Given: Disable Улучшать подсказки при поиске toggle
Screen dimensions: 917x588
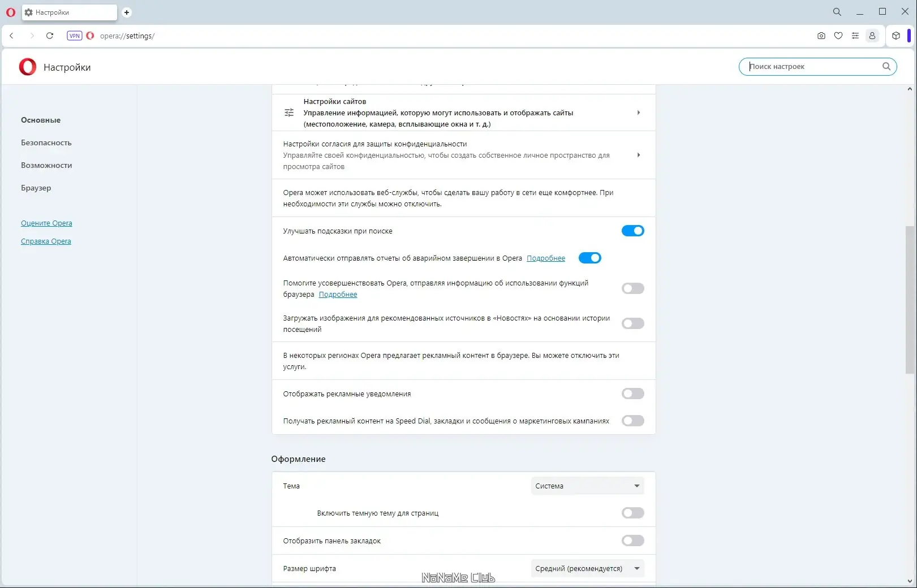Looking at the screenshot, I should click(633, 231).
